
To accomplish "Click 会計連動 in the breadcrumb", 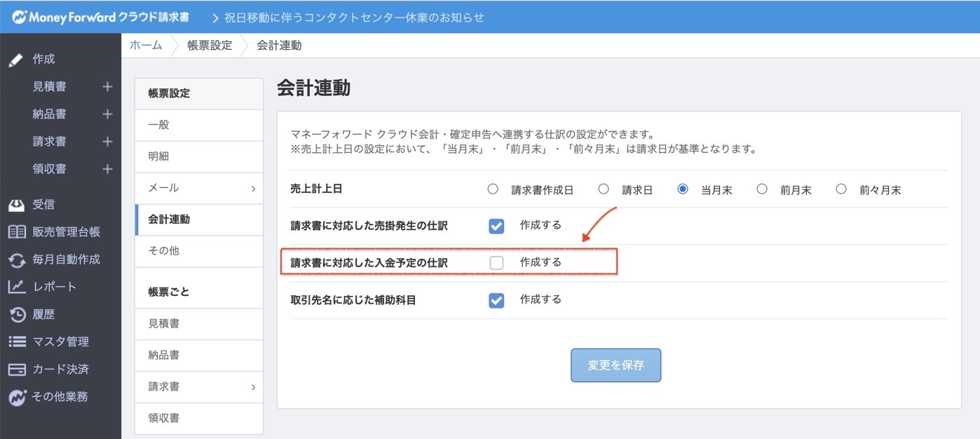I will click(x=278, y=46).
